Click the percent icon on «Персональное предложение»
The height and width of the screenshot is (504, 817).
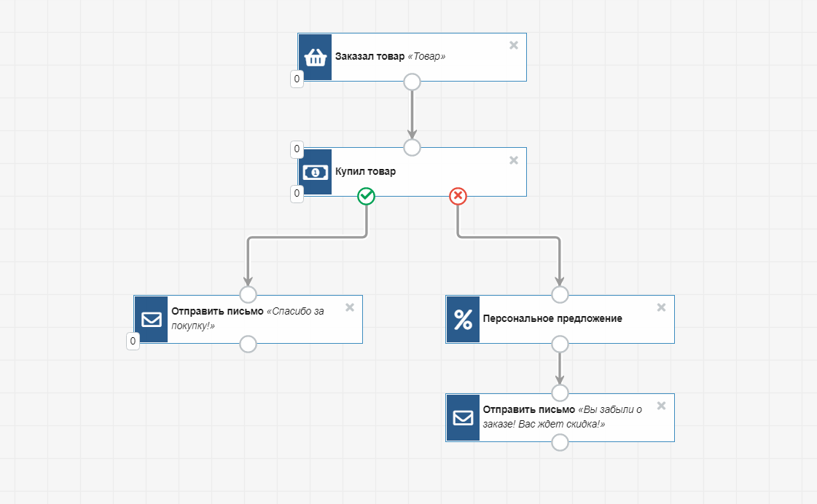[463, 319]
